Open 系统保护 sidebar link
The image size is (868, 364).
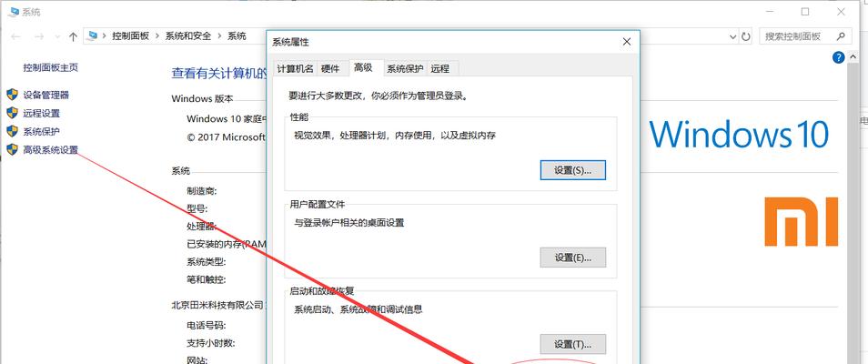click(x=42, y=131)
